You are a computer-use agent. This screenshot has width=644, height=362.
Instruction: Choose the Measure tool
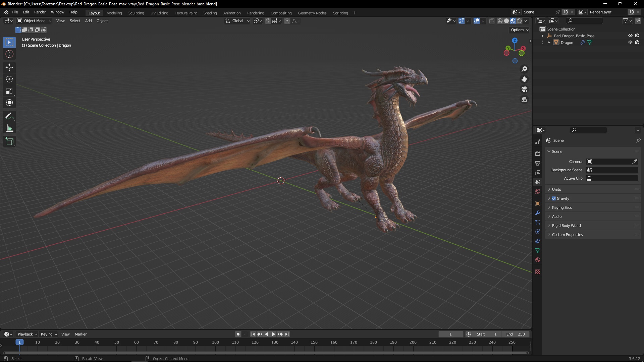[9, 128]
